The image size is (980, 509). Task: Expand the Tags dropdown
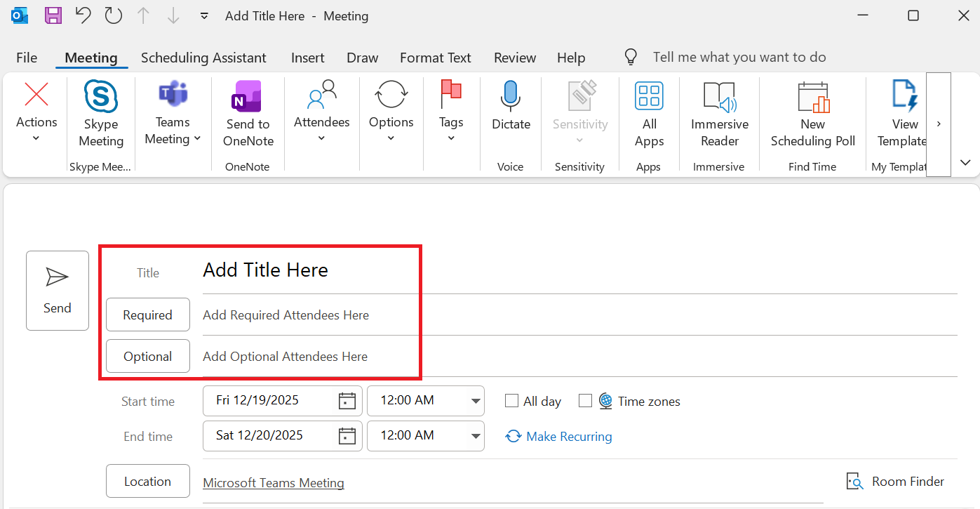point(451,138)
